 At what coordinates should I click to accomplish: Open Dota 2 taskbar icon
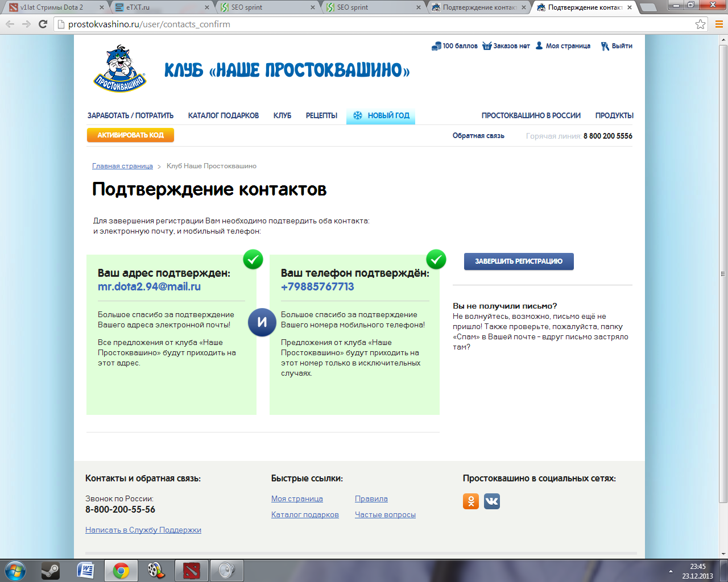(x=192, y=571)
